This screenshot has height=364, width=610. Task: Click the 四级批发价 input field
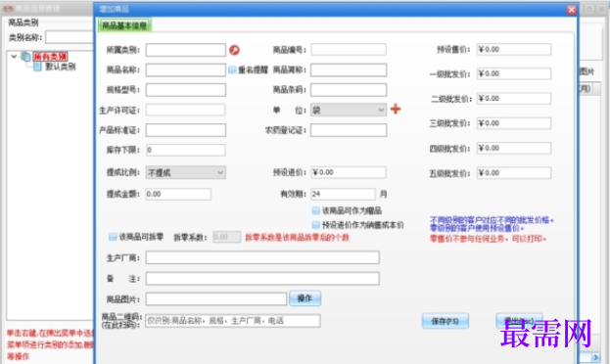[x=514, y=148]
